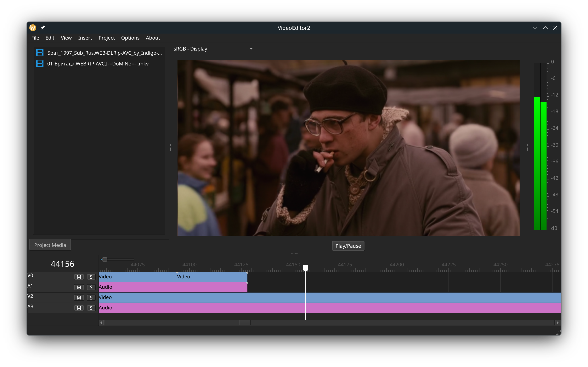588x367 pixels.
Task: Click the timeline scroll right arrow
Action: 557,323
